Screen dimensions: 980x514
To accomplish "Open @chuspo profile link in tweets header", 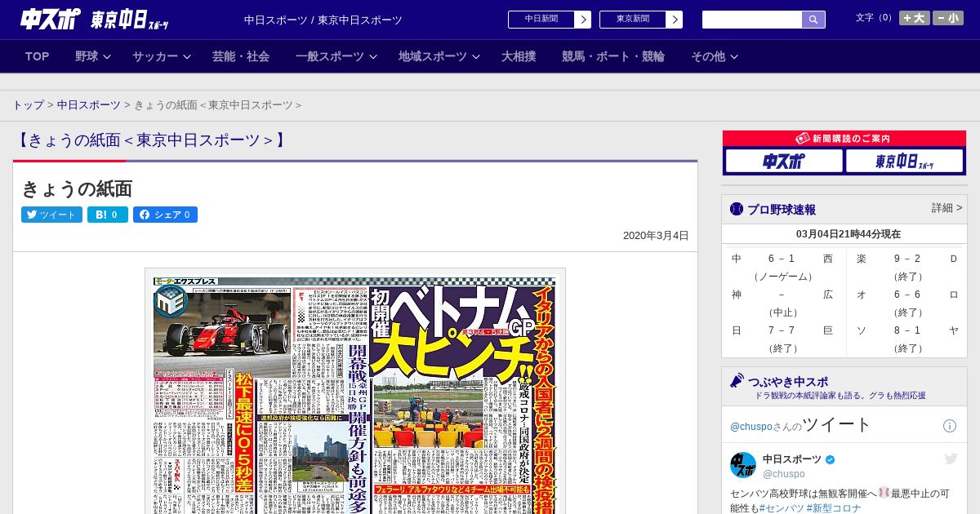I will 751,427.
